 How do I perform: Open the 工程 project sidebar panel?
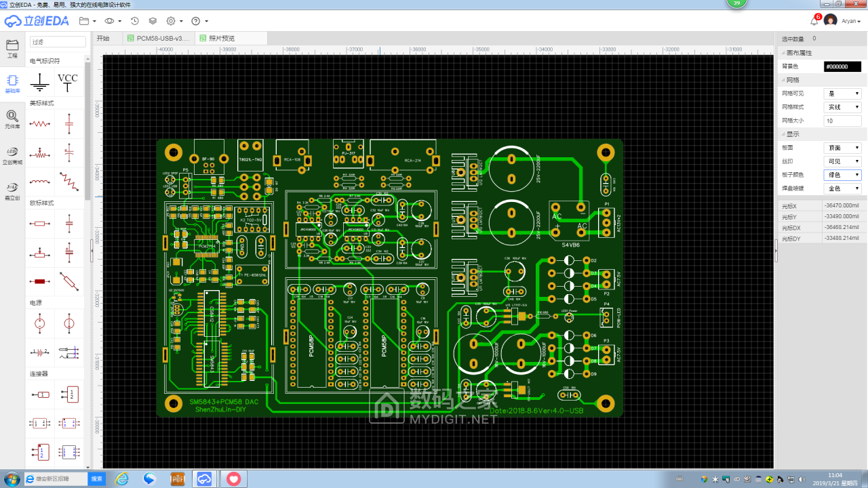[x=12, y=49]
